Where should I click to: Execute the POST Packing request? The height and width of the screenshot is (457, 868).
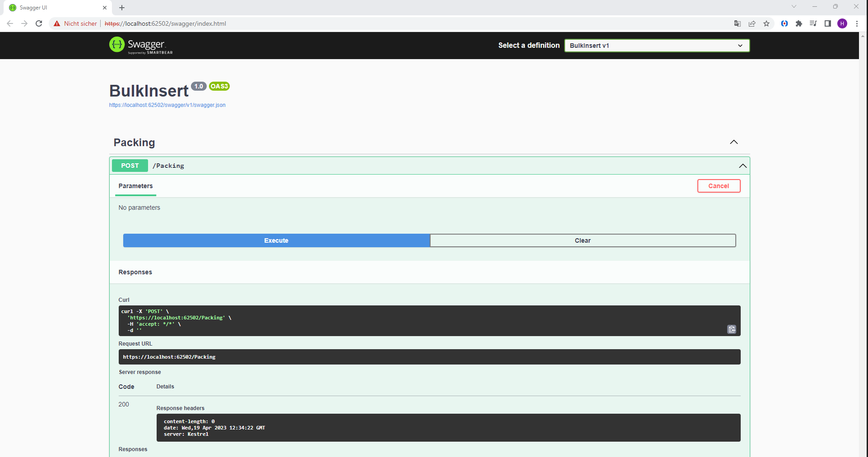tap(276, 240)
